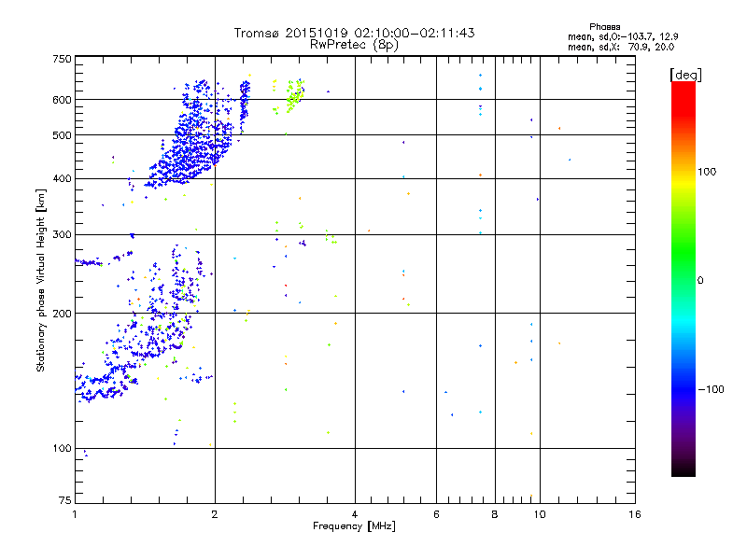This screenshot has width=747, height=560.
Task: Click the plot title 'Tromsø 20151019 02:10:00-02:11:43'
Action: point(355,33)
